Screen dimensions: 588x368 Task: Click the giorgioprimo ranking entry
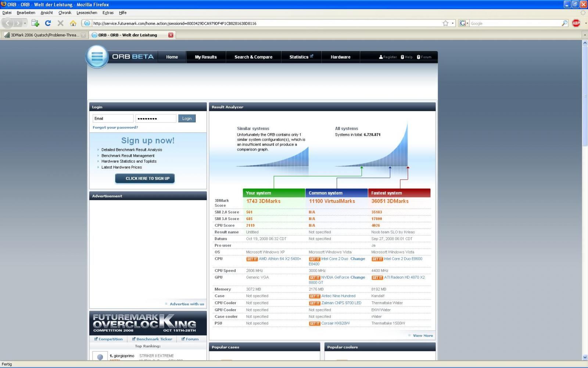(x=124, y=356)
